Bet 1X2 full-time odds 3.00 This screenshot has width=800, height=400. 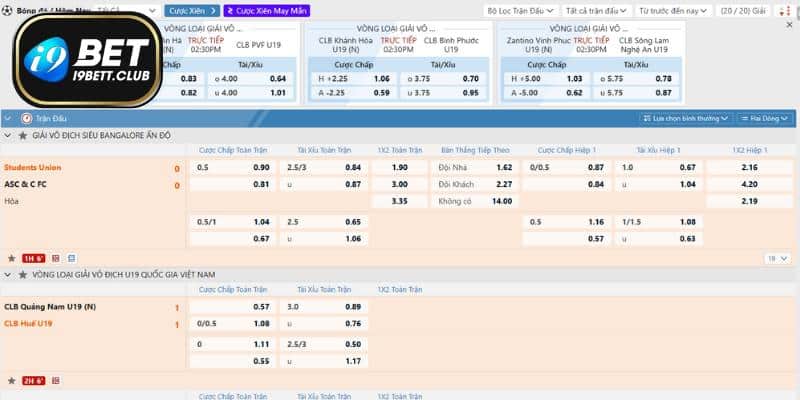point(400,184)
